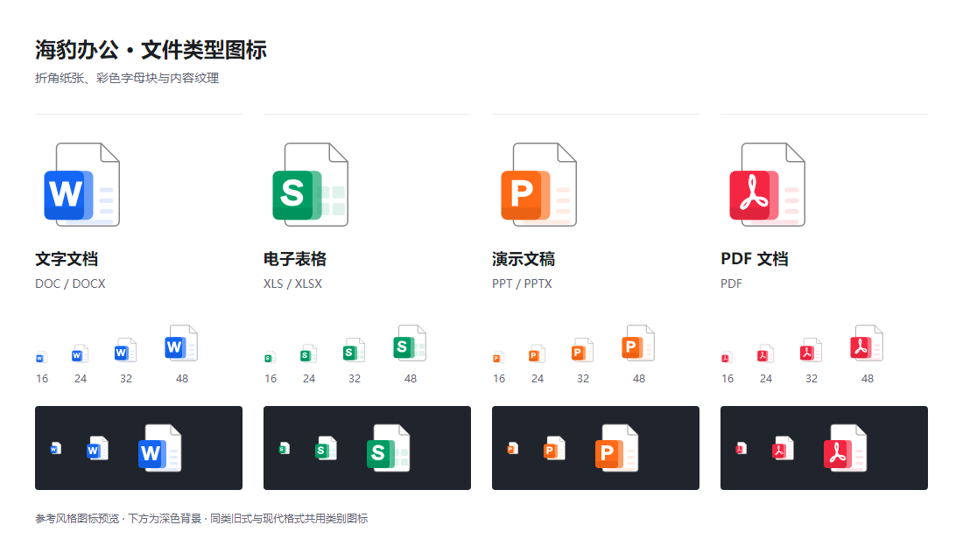Select the 48 size spreadsheet icon
The width and height of the screenshot is (963, 560).
coord(411,343)
